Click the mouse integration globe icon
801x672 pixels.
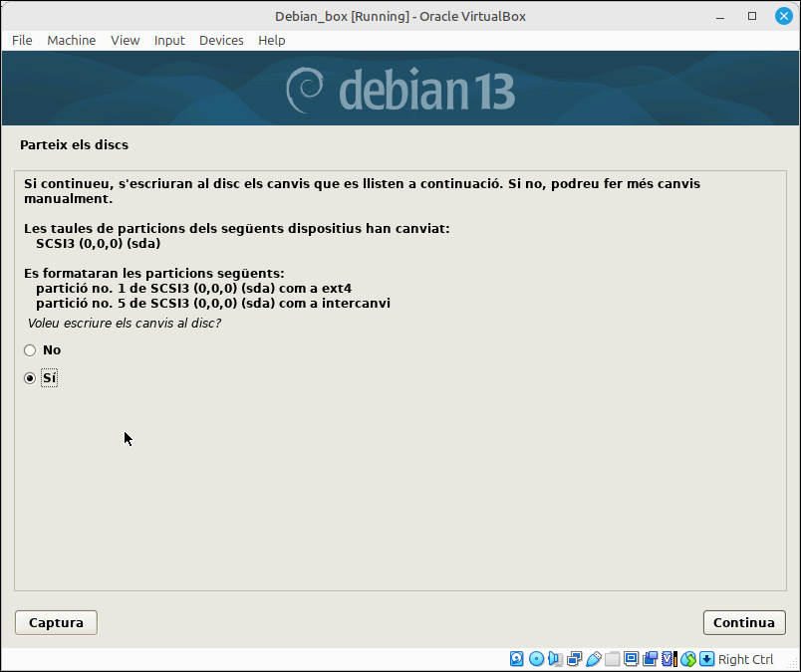[688, 659]
